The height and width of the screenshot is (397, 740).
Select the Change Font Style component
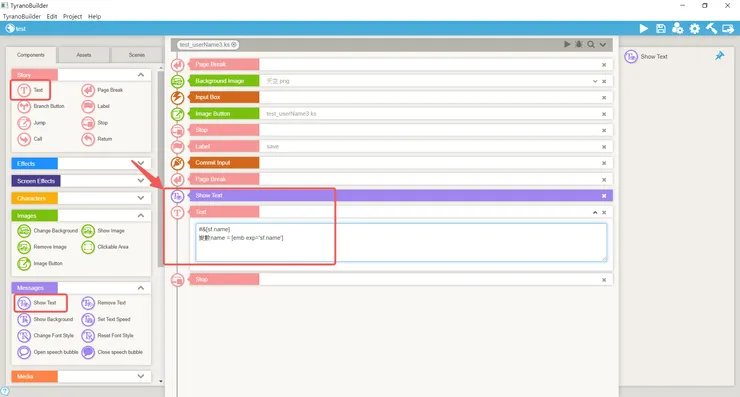click(46, 336)
